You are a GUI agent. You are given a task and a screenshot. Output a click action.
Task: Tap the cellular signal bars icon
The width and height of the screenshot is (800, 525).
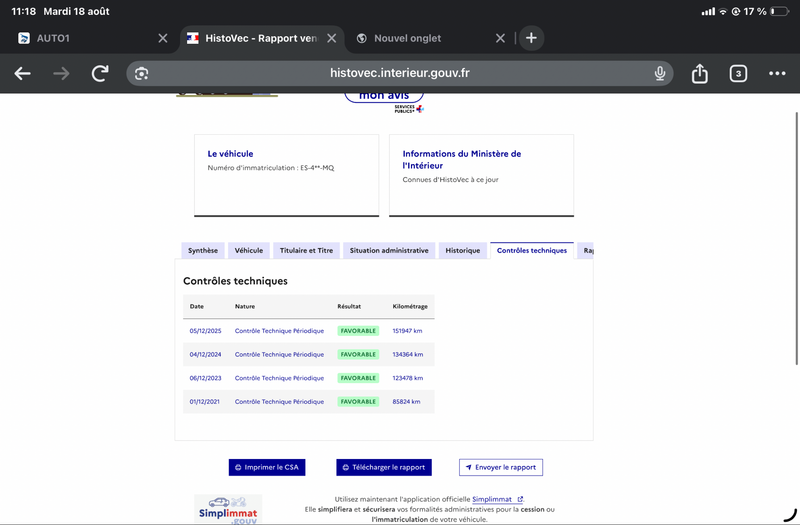708,11
